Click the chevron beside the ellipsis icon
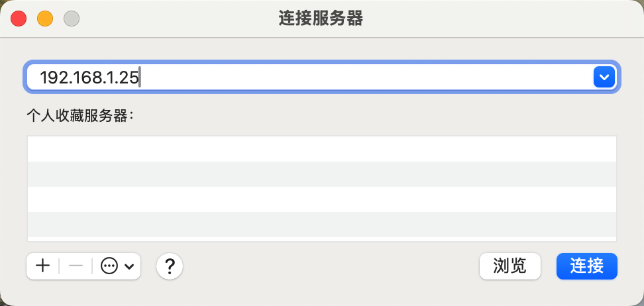 [x=129, y=266]
